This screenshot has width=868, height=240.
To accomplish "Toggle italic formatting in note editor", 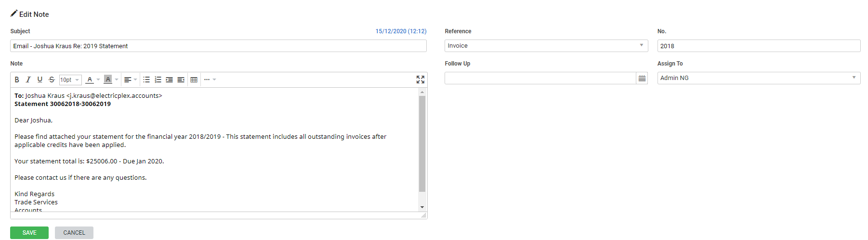I will coord(28,80).
